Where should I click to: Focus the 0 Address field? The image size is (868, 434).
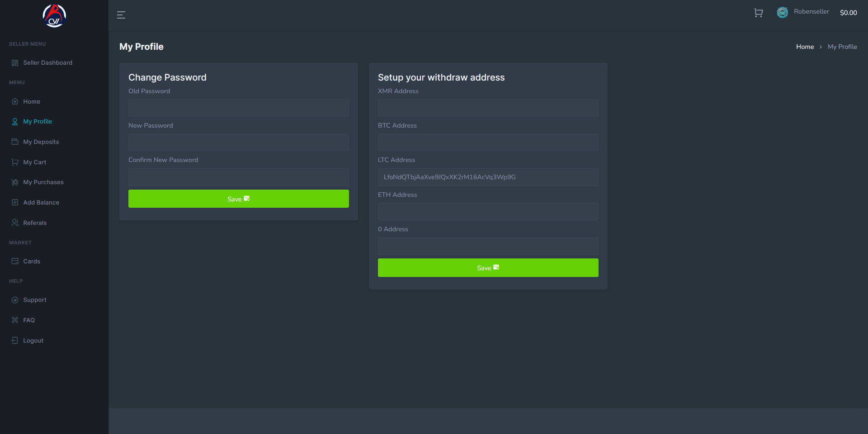(488, 246)
